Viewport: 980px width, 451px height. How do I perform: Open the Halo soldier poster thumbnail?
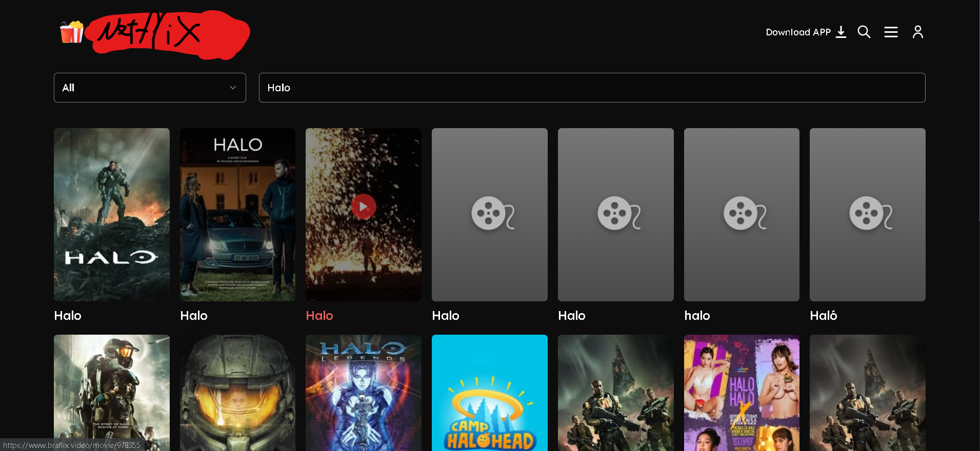point(112,214)
